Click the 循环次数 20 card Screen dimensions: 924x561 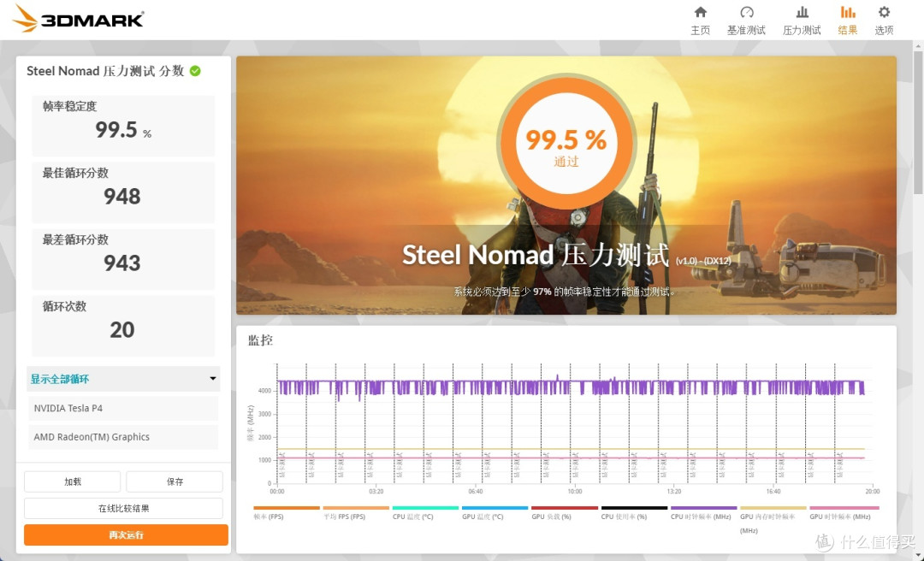point(123,326)
